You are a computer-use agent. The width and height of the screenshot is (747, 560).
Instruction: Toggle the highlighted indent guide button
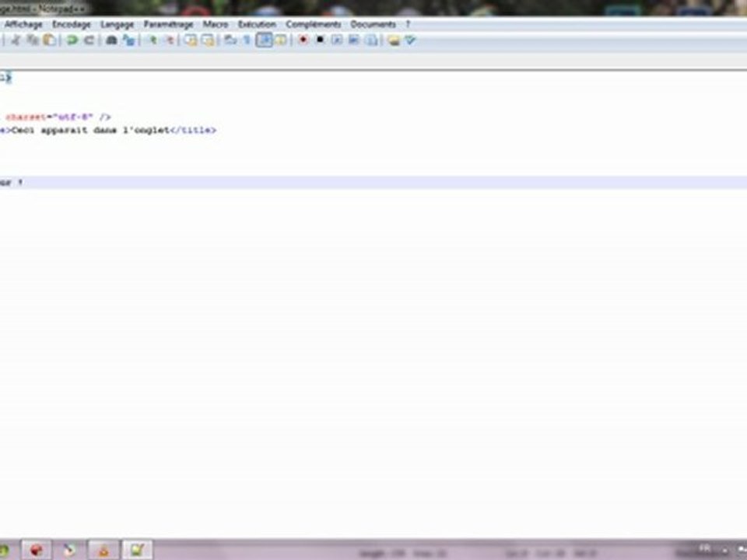pyautogui.click(x=264, y=40)
